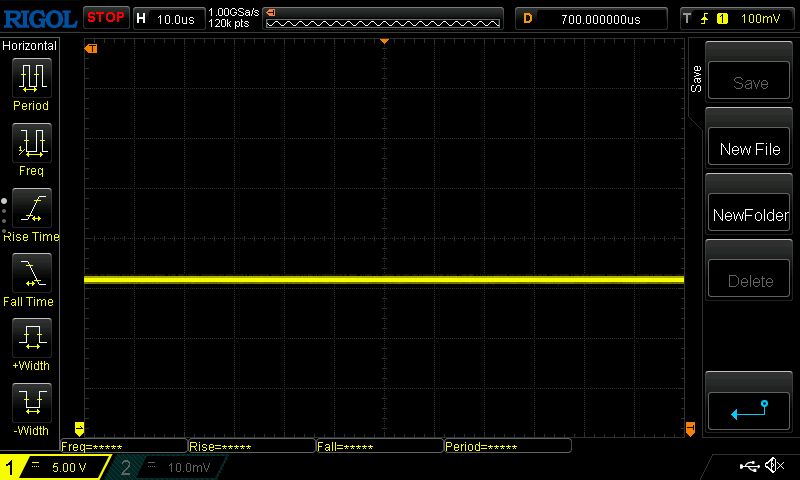The image size is (800, 480).
Task: Click the USB connection status icon
Action: point(749,466)
